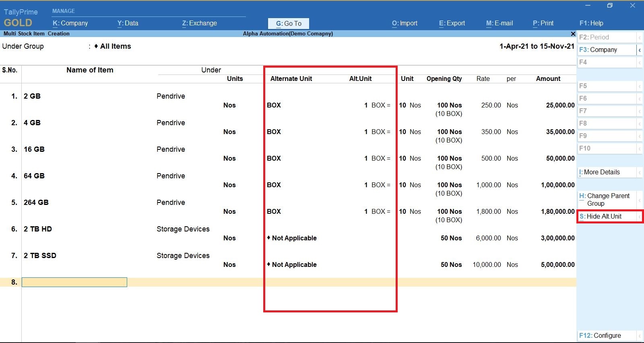Close the Multi Stock Item Creation screen

pyautogui.click(x=573, y=34)
